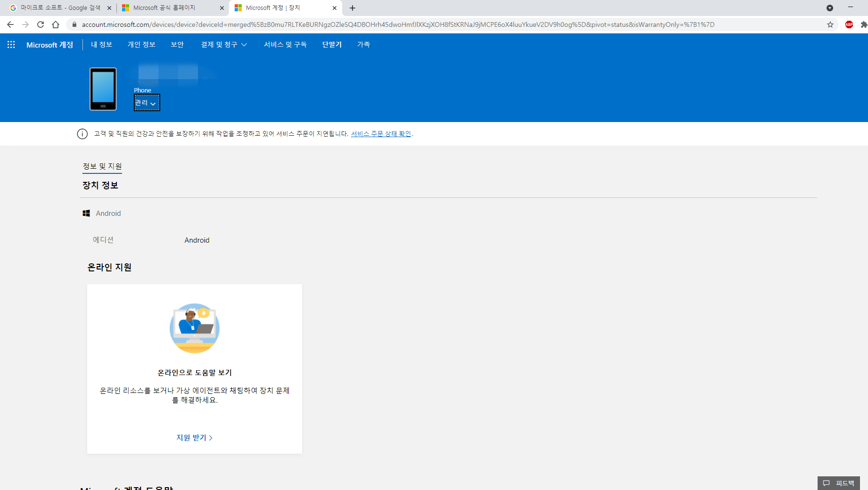Screen dimensions: 868x490
Task: Click the Phone label text
Action: (142, 90)
